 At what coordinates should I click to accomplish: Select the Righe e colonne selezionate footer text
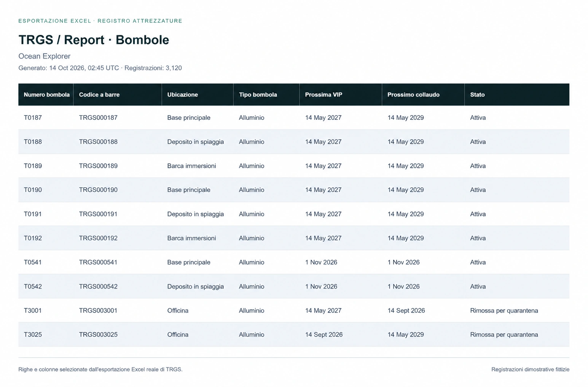[x=100, y=370]
